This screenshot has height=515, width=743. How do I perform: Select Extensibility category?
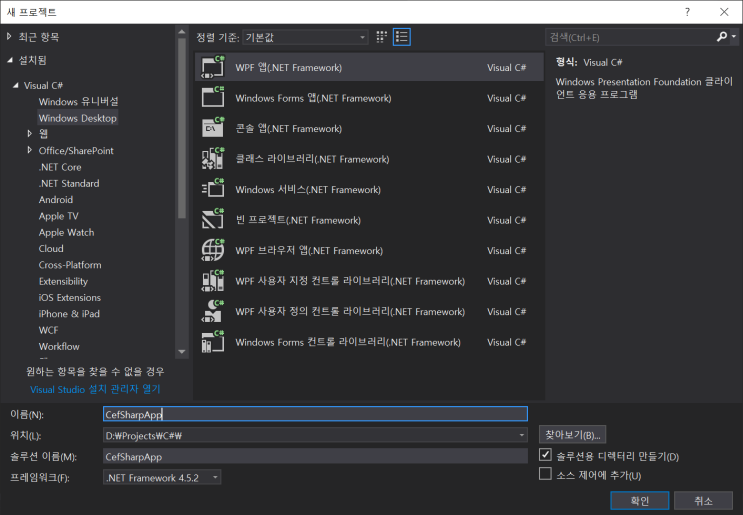(x=63, y=281)
